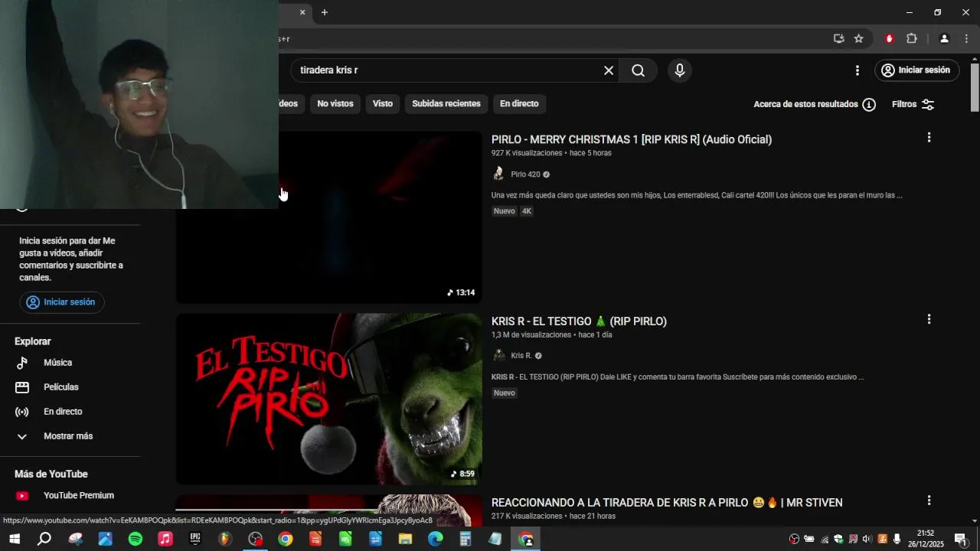
Task: Open YouTube settings three-dot menu in header
Action: 857,70
